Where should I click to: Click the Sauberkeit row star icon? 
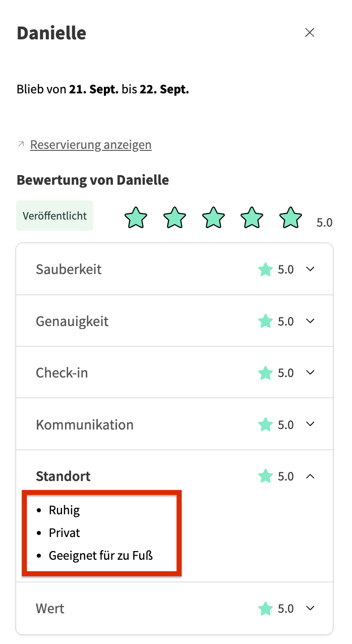(265, 270)
